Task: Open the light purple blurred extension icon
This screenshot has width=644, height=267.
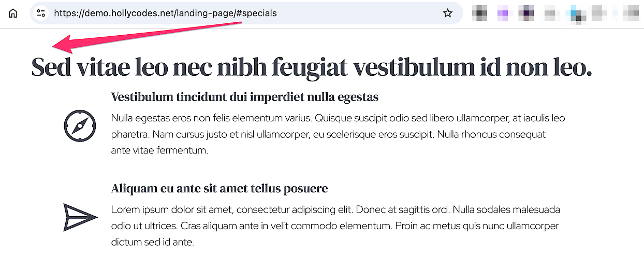Action: click(503, 13)
